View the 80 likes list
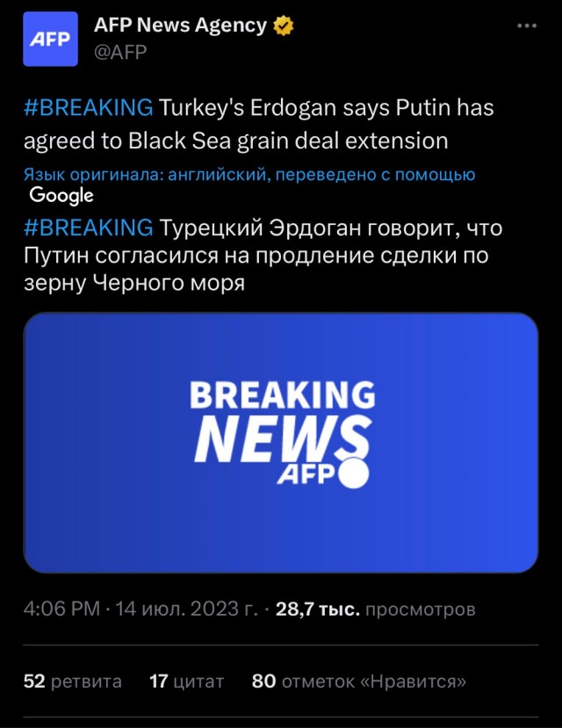This screenshot has height=728, width=562. click(358, 681)
